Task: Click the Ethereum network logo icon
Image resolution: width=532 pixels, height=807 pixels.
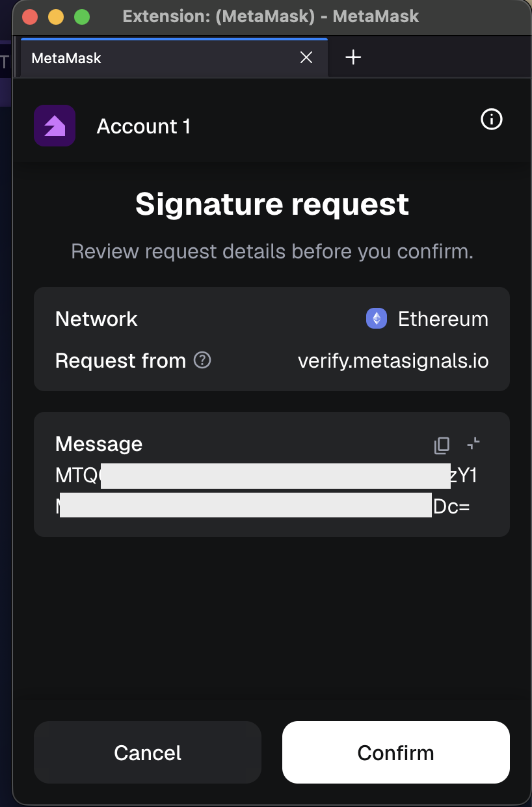Action: coord(377,319)
